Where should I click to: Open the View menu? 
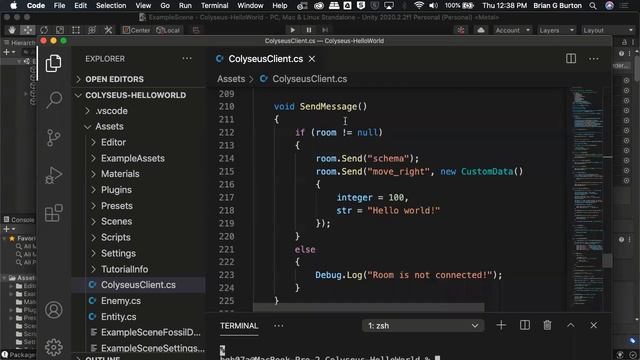[x=143, y=5]
